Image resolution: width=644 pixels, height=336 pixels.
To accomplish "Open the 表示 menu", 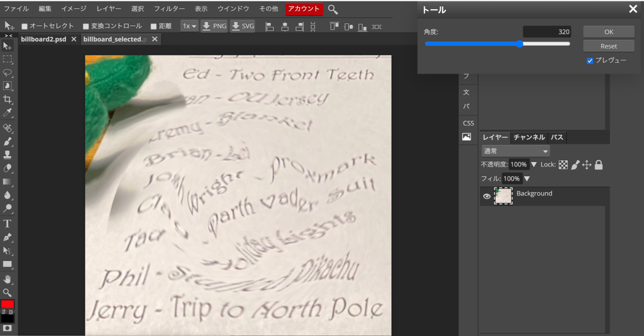I will click(x=201, y=9).
